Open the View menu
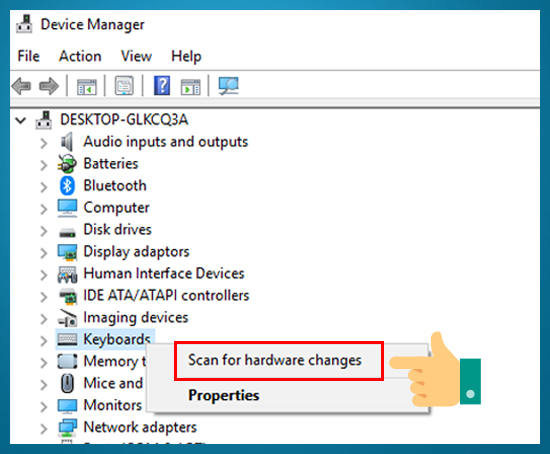Viewport: 550px width, 454px height. (x=136, y=56)
